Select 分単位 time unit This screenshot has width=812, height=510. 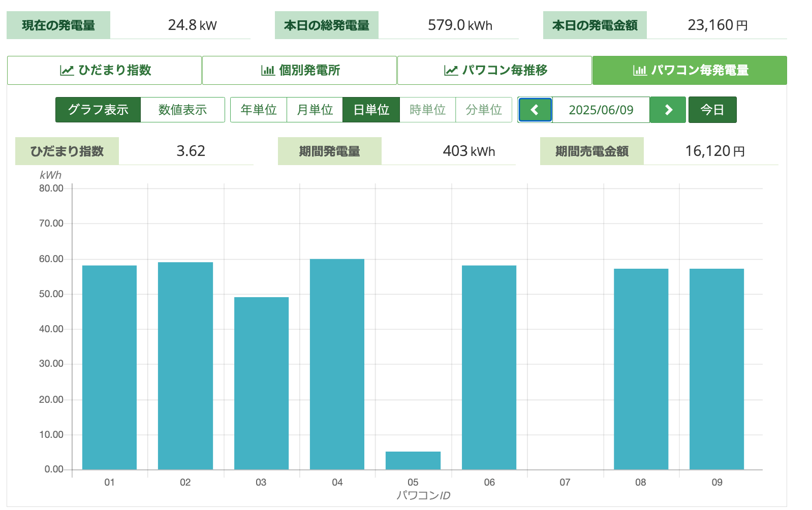click(484, 110)
